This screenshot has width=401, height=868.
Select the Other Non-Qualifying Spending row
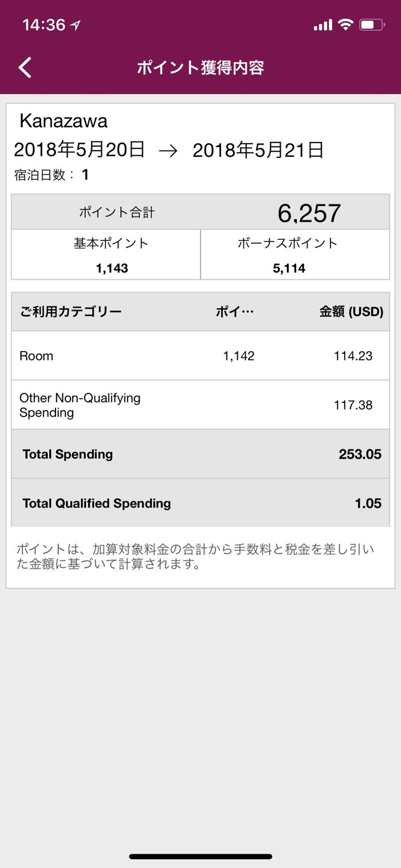tap(200, 405)
